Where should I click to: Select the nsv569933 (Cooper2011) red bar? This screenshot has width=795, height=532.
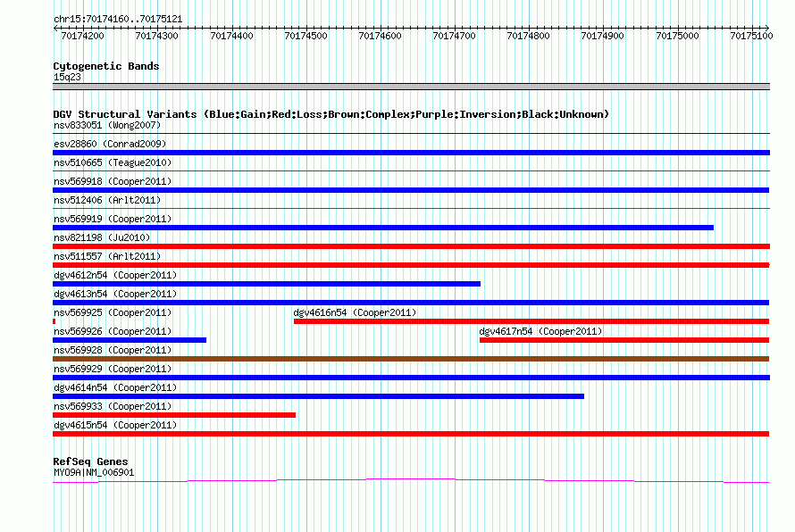click(x=174, y=415)
